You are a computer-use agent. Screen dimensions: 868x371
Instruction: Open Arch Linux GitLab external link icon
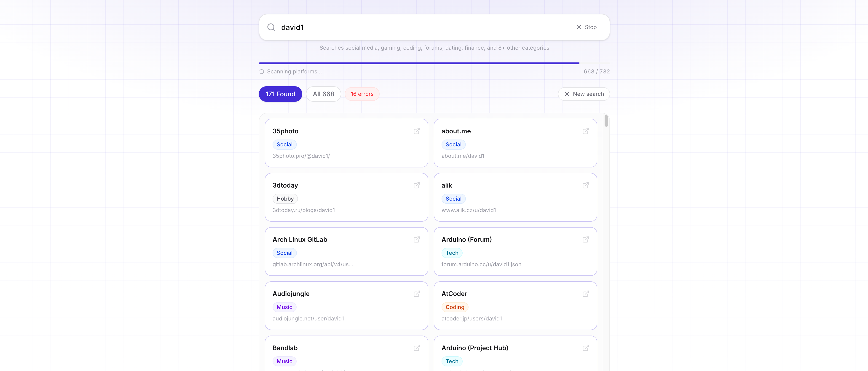[x=417, y=239]
